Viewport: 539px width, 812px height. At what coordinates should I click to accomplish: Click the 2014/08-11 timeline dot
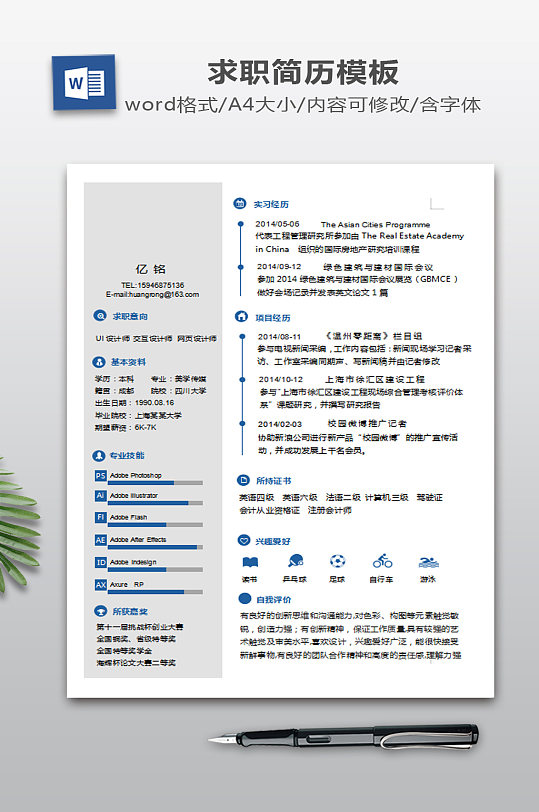click(242, 337)
